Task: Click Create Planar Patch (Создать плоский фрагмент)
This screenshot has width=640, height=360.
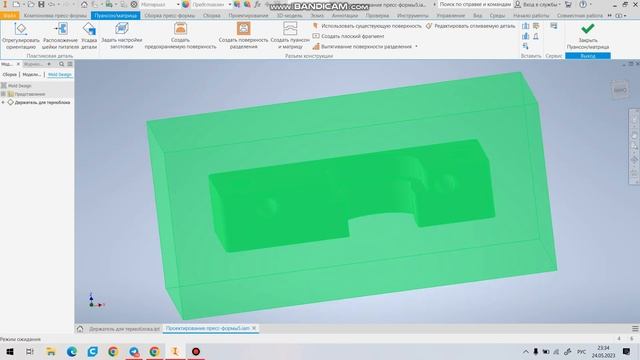Action: click(x=348, y=36)
